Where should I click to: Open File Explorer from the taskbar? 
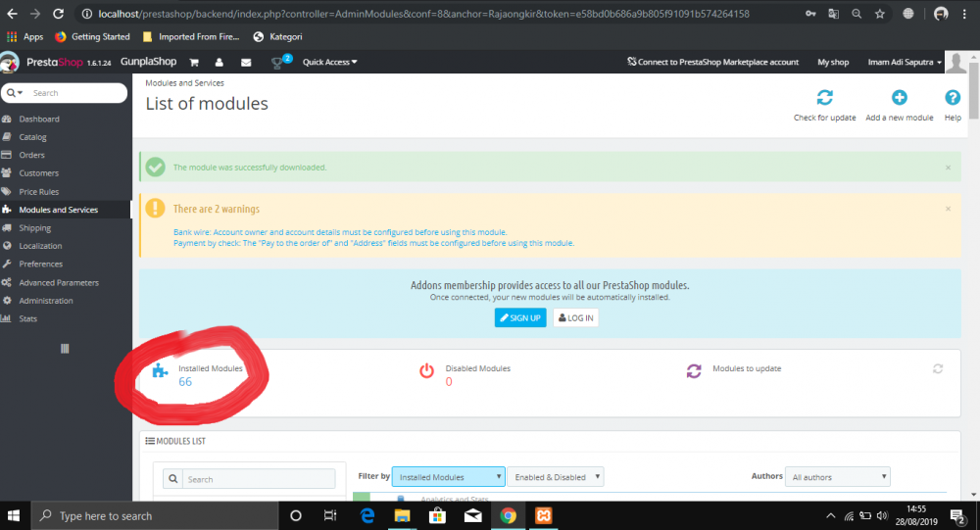(x=402, y=515)
